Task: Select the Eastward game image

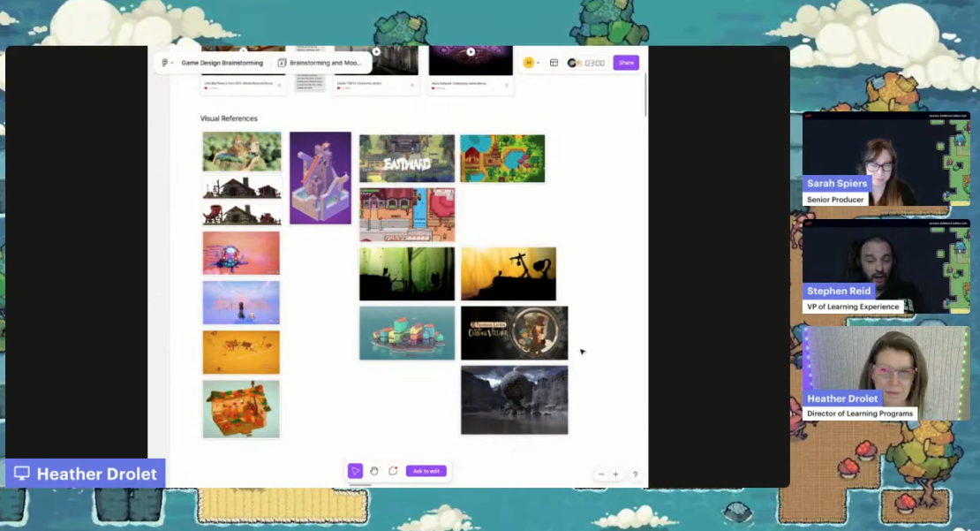Action: (x=407, y=158)
